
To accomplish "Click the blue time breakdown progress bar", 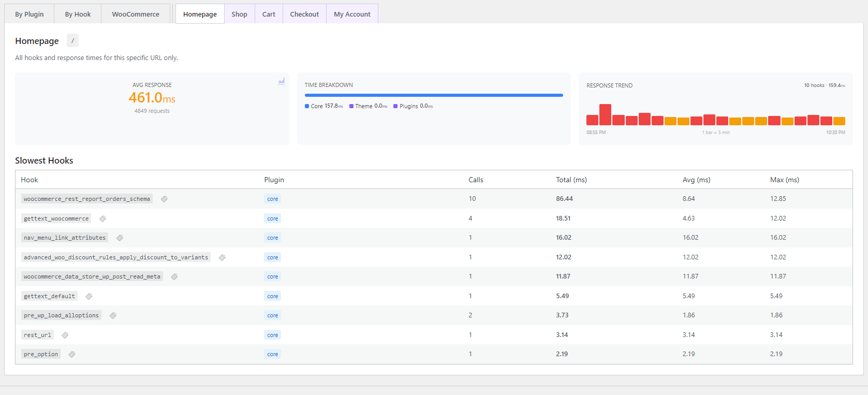I will pos(434,95).
